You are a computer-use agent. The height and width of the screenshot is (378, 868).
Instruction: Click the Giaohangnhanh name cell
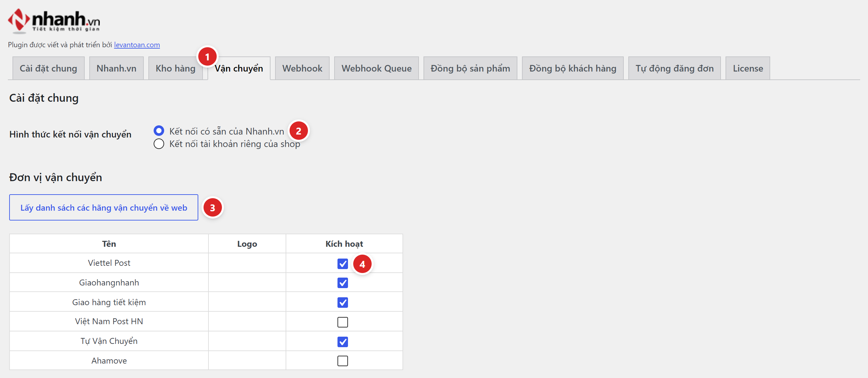pyautogui.click(x=109, y=282)
